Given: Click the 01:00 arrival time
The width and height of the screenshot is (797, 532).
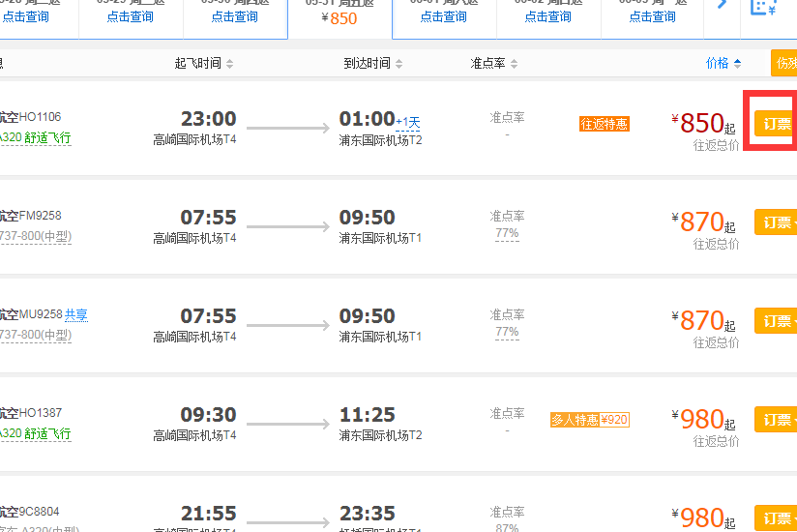Looking at the screenshot, I should (x=367, y=119).
